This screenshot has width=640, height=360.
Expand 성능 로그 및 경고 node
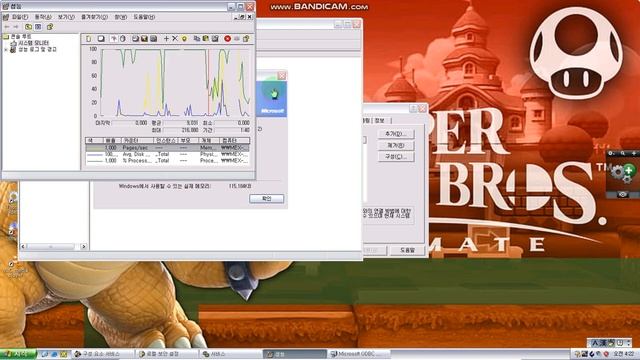point(6,49)
